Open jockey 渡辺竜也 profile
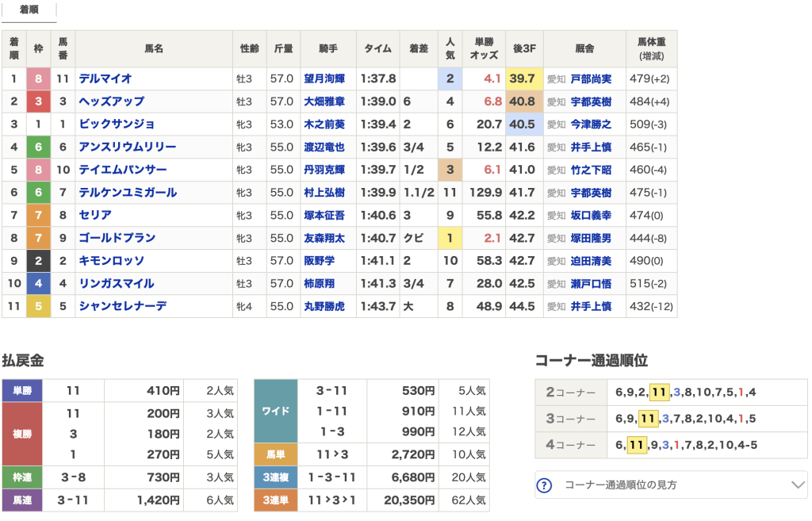 pos(324,147)
